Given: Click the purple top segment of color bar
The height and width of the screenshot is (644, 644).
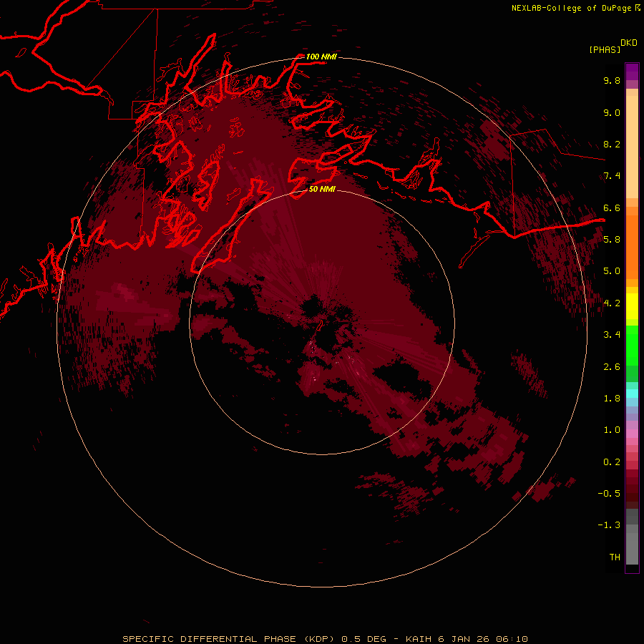Looking at the screenshot, I should [x=632, y=72].
